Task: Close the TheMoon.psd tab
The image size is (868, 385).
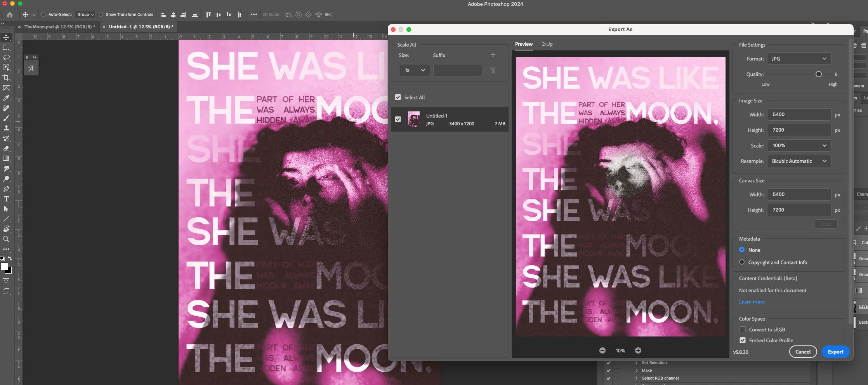Action: (x=19, y=27)
